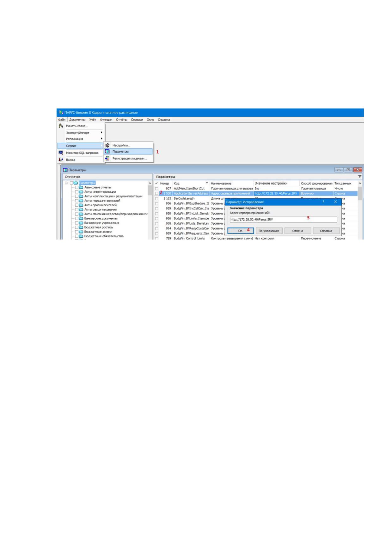
Task: Click the Отмена button
Action: click(x=297, y=231)
